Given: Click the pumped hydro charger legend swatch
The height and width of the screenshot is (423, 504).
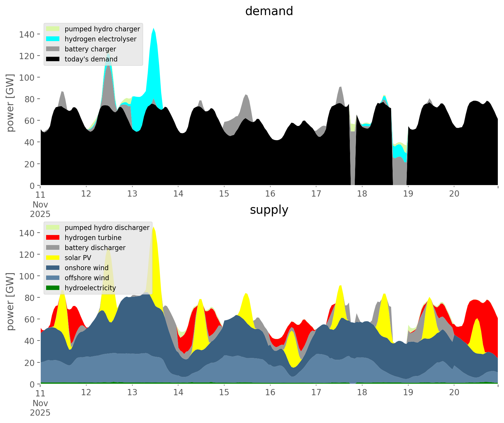Looking at the screenshot, I should (53, 29).
